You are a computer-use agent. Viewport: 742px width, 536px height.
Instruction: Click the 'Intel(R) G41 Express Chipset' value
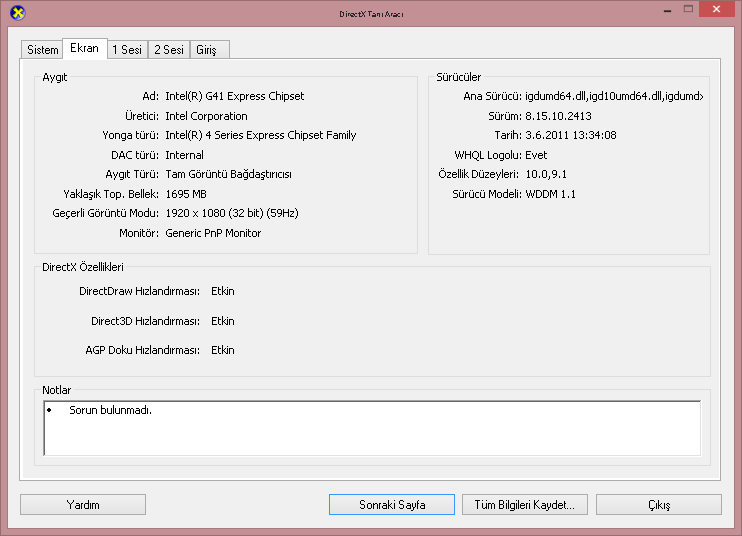pyautogui.click(x=235, y=96)
